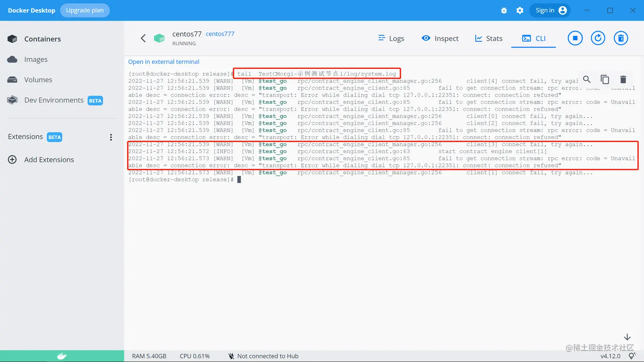Open the Images section
Screen dimensions: 644x362
coord(36,60)
